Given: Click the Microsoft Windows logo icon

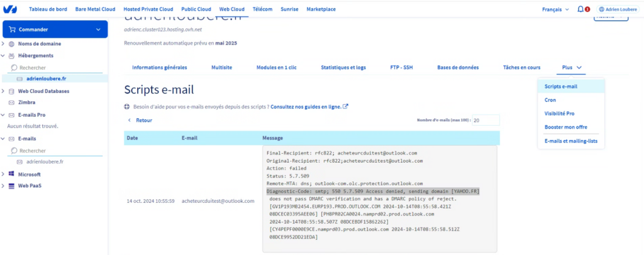Looking at the screenshot, I should tap(11, 174).
